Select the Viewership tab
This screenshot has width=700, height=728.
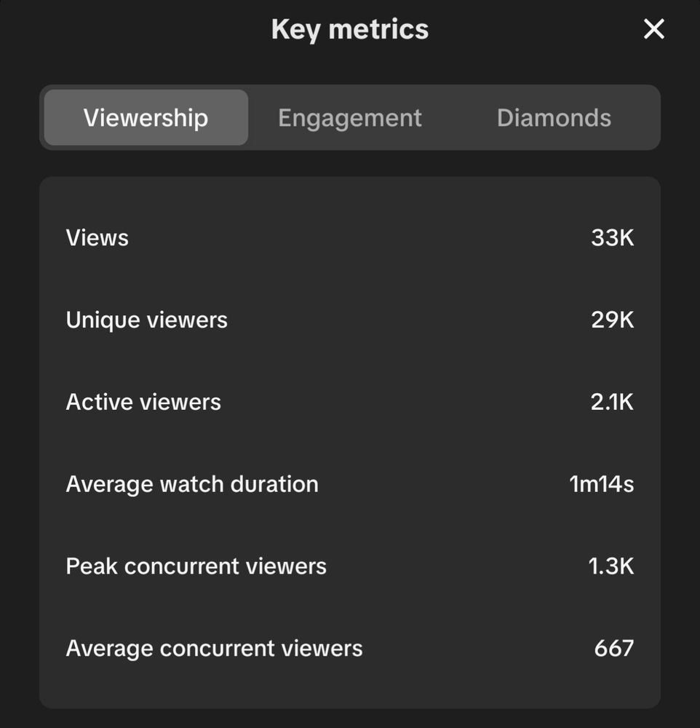click(x=146, y=118)
